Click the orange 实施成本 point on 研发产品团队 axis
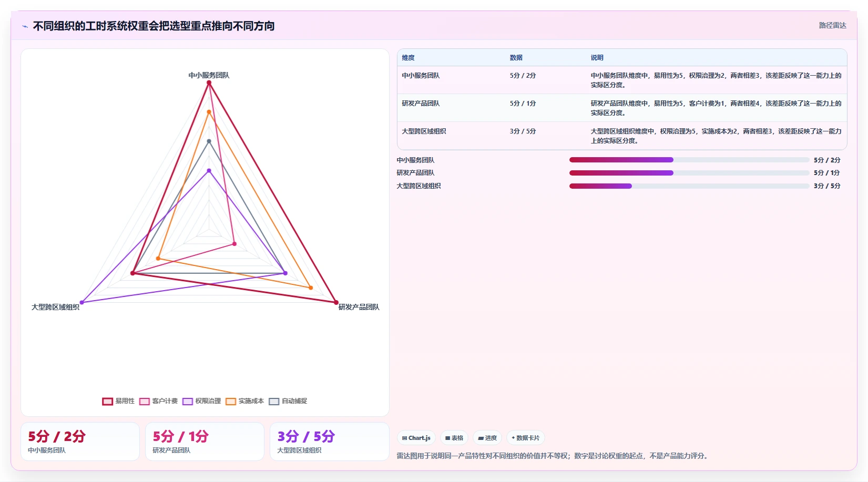Image resolution: width=868 pixels, height=482 pixels. [311, 288]
